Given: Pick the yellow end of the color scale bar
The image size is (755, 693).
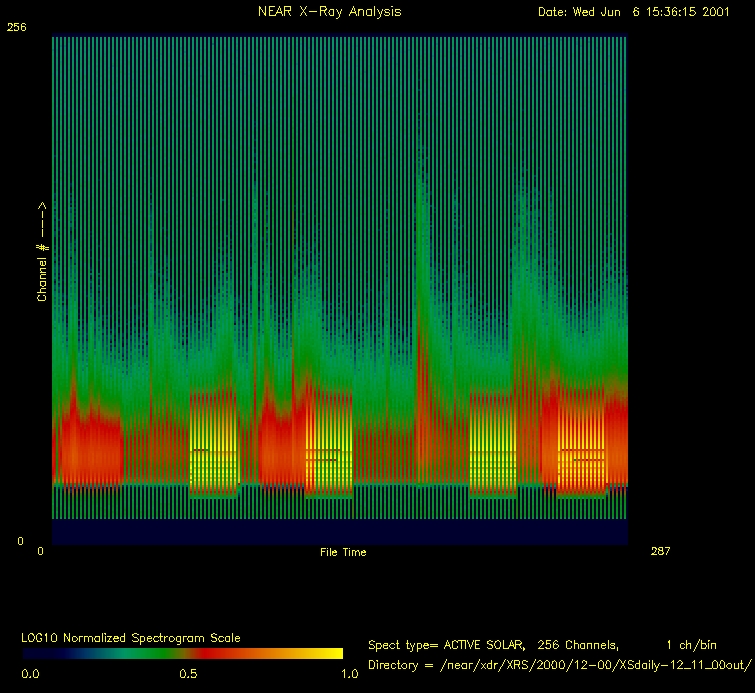Looking at the screenshot, I should (330, 653).
